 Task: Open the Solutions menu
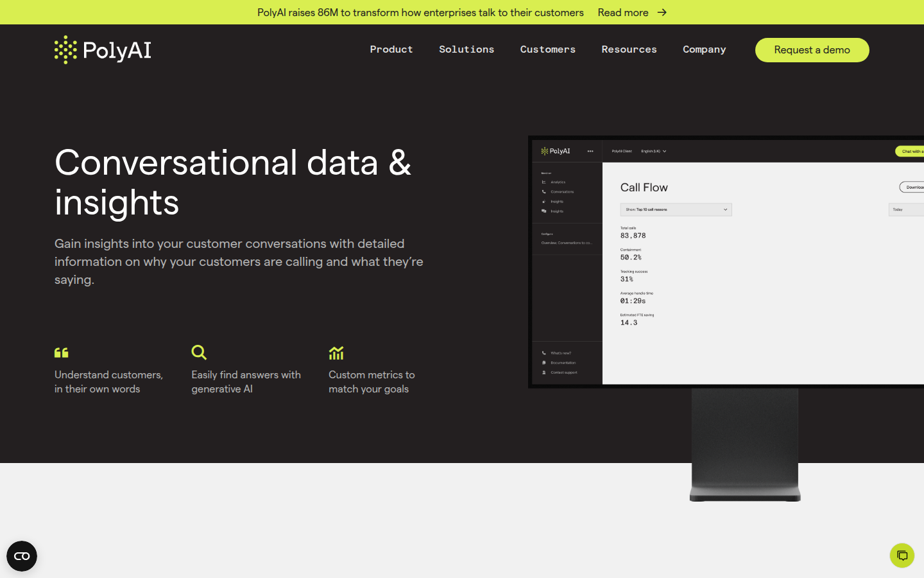(x=466, y=49)
